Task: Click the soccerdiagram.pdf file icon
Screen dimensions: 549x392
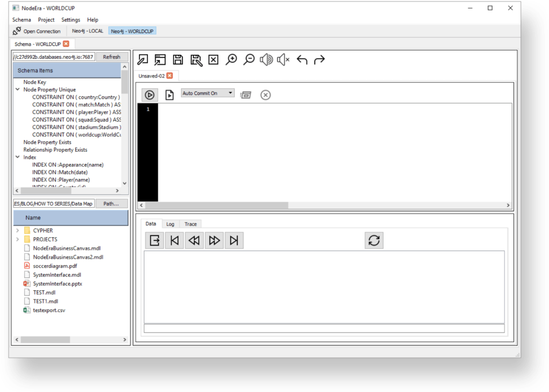Action: 27,266
